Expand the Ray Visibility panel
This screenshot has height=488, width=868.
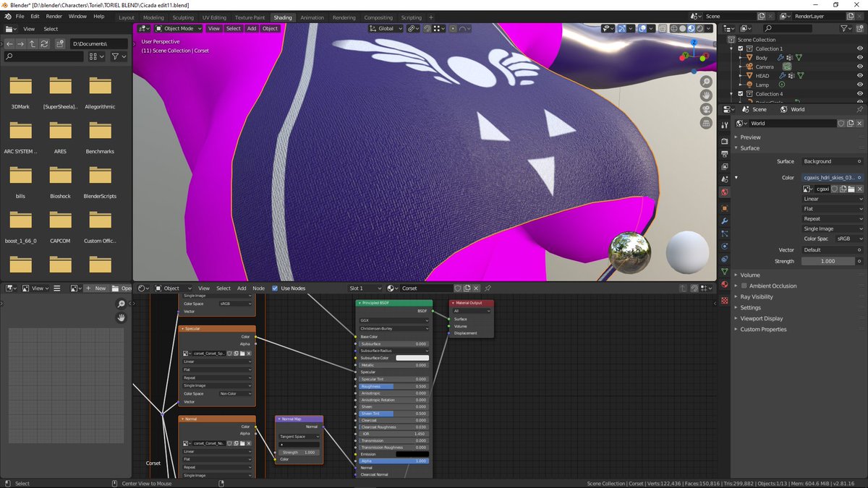(x=756, y=296)
